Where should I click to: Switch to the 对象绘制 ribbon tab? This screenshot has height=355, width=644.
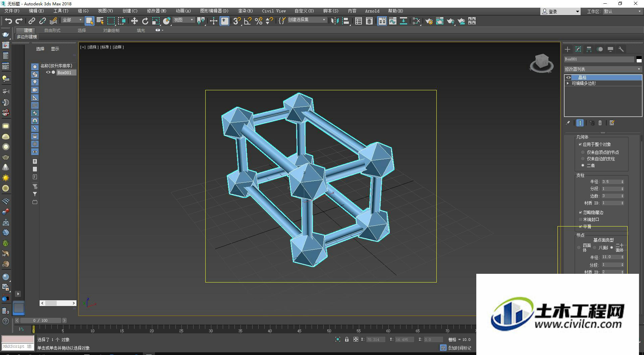tap(111, 31)
